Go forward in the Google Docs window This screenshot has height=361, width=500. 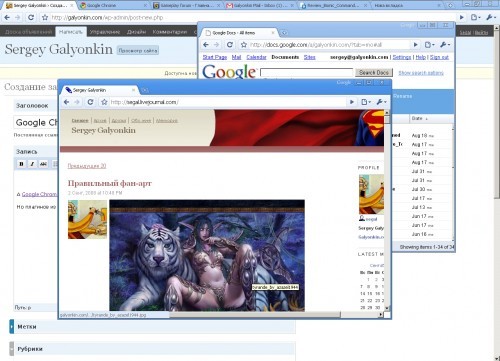(217, 45)
